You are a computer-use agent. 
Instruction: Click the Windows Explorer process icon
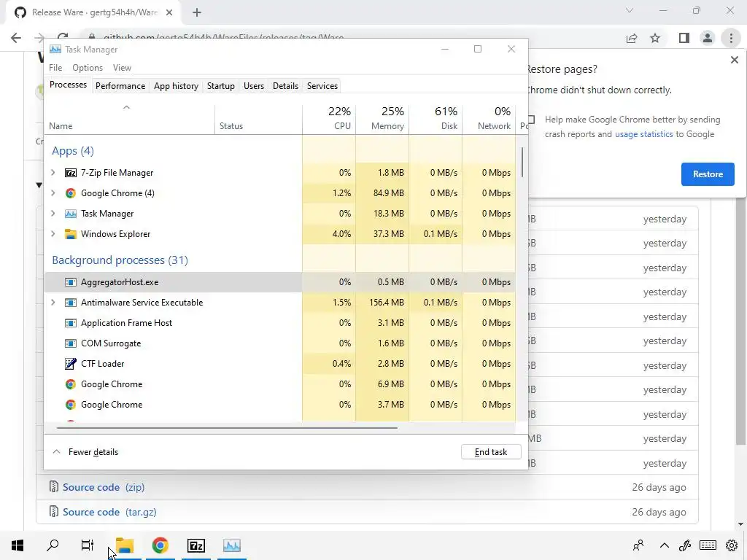point(71,234)
